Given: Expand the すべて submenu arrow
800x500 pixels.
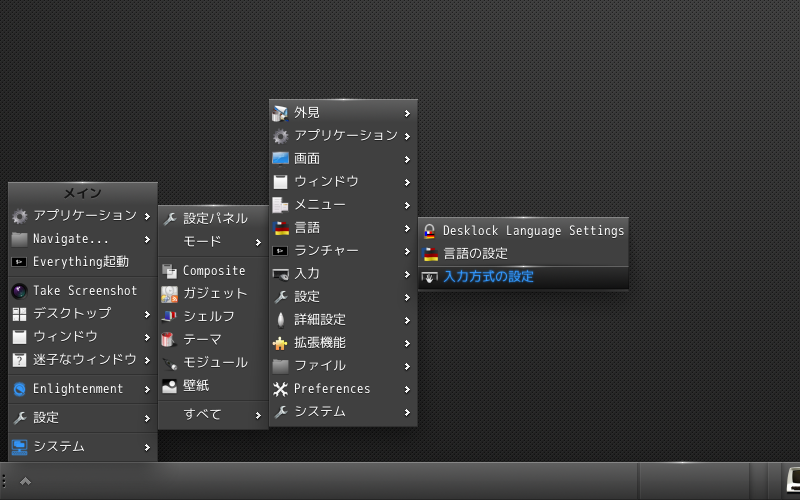Looking at the screenshot, I should (x=258, y=415).
